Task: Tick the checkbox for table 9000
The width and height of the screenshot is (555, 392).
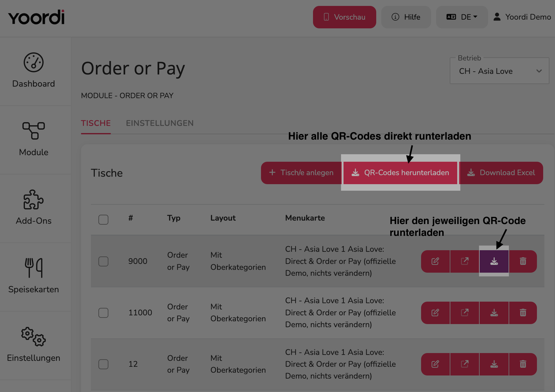Action: pos(103,261)
